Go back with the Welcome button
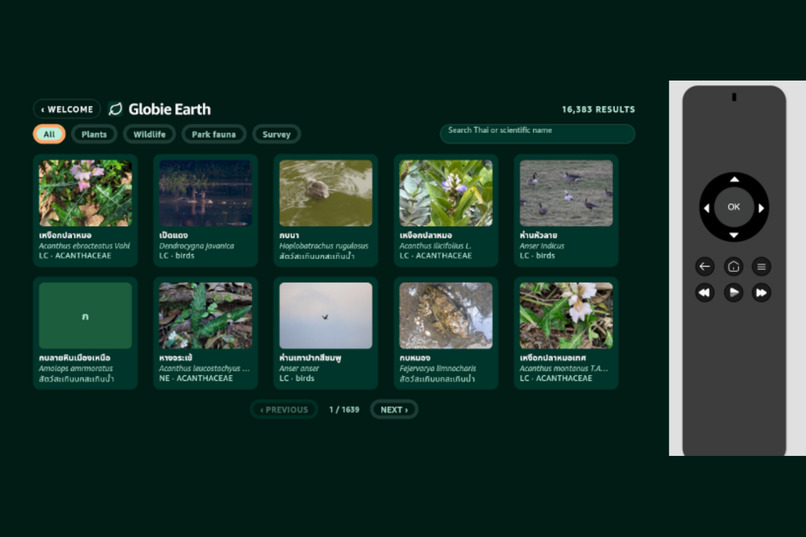 [x=67, y=109]
